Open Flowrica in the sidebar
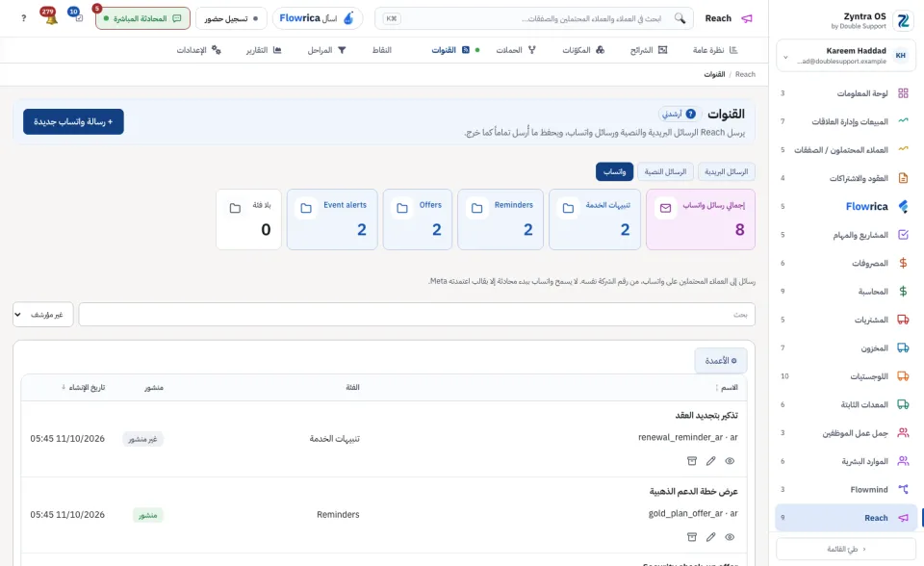924x566 pixels. [x=846, y=206]
